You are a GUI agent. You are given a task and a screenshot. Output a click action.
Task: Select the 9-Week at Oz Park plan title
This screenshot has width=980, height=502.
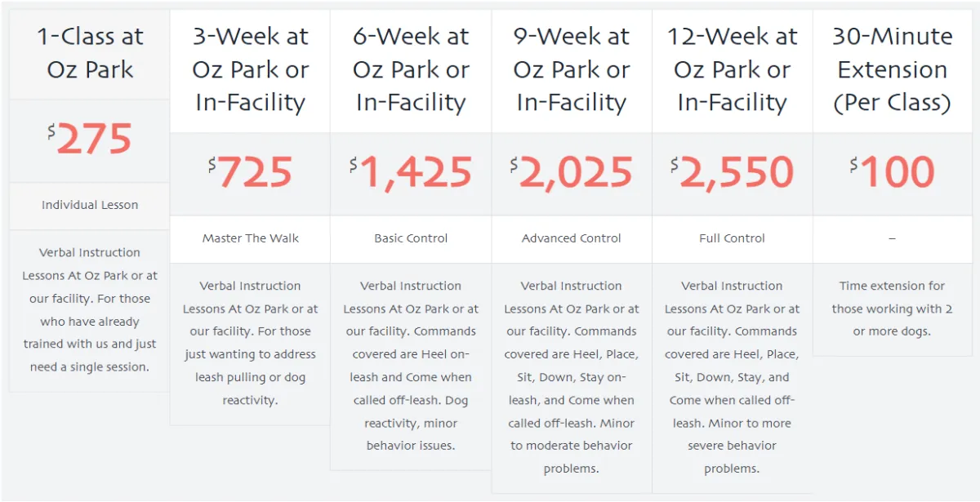coord(572,69)
